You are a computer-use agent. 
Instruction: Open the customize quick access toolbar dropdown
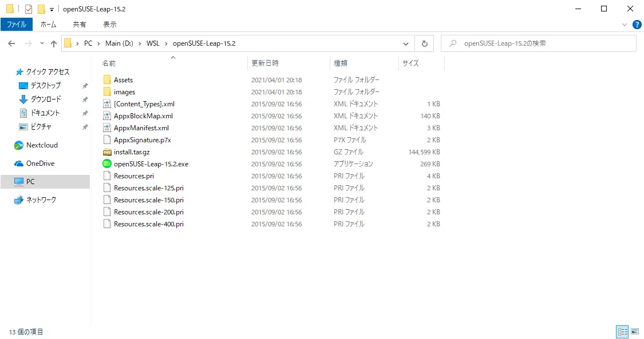coord(52,9)
